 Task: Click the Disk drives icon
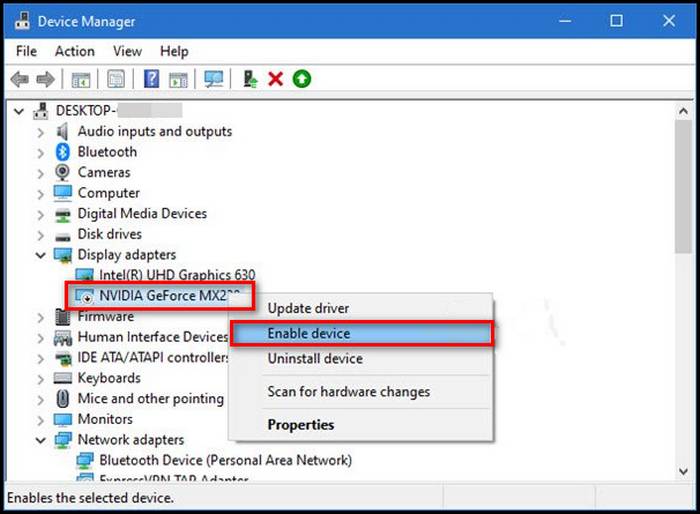pyautogui.click(x=62, y=236)
